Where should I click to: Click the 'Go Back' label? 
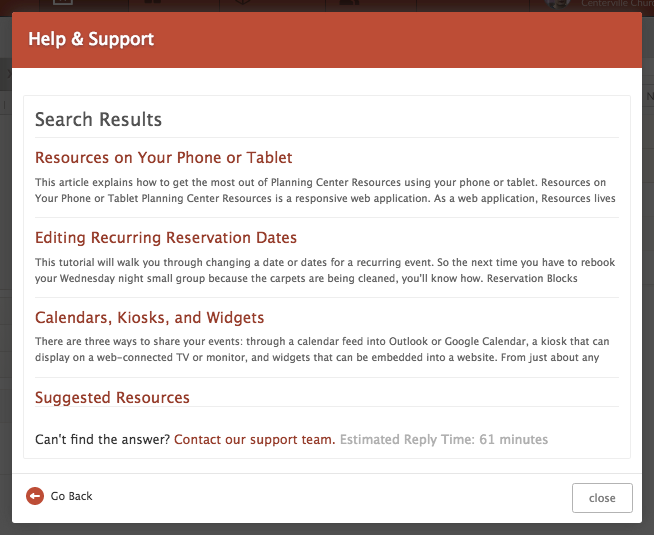point(71,496)
